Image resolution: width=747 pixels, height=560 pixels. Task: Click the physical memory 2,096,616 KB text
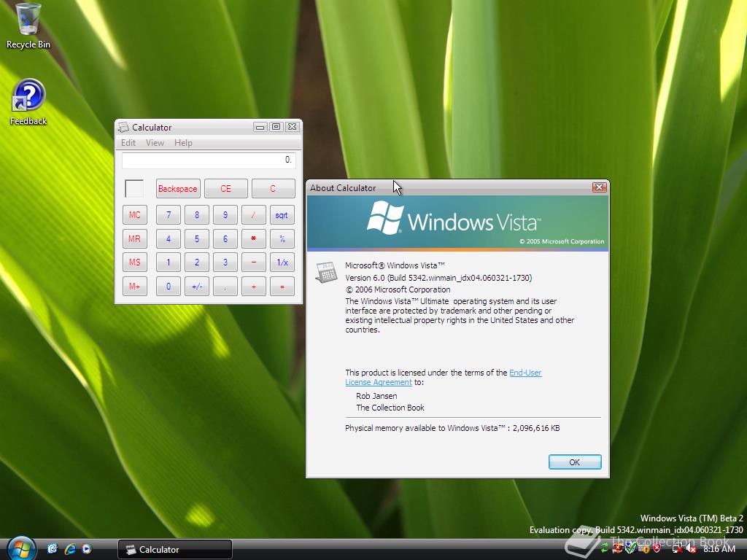click(452, 428)
